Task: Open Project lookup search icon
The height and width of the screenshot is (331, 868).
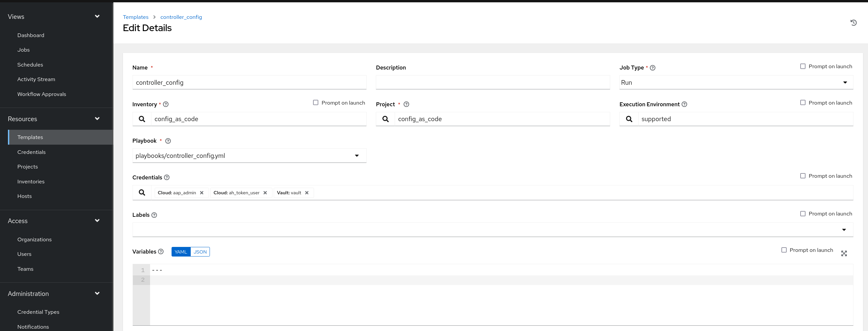Action: tap(385, 119)
